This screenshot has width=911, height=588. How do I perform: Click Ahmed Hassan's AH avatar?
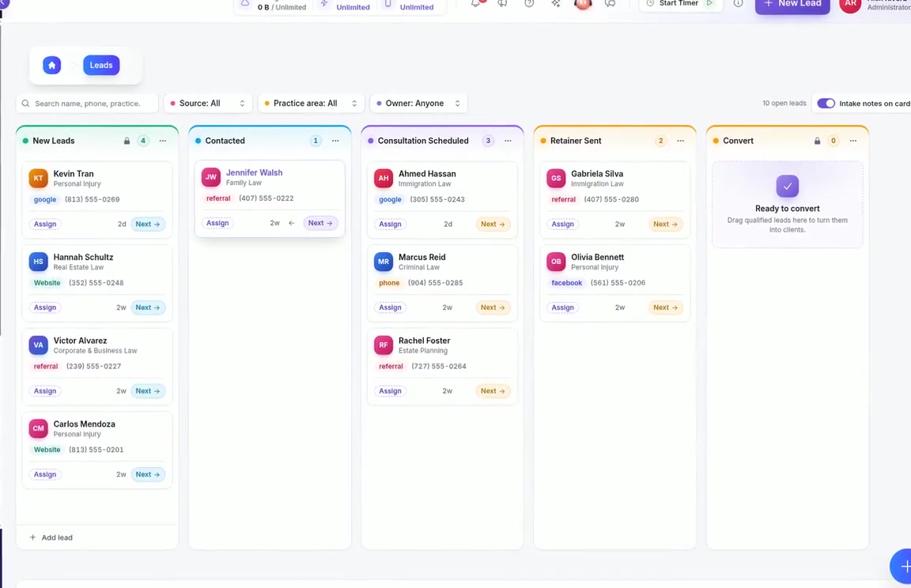coord(384,178)
